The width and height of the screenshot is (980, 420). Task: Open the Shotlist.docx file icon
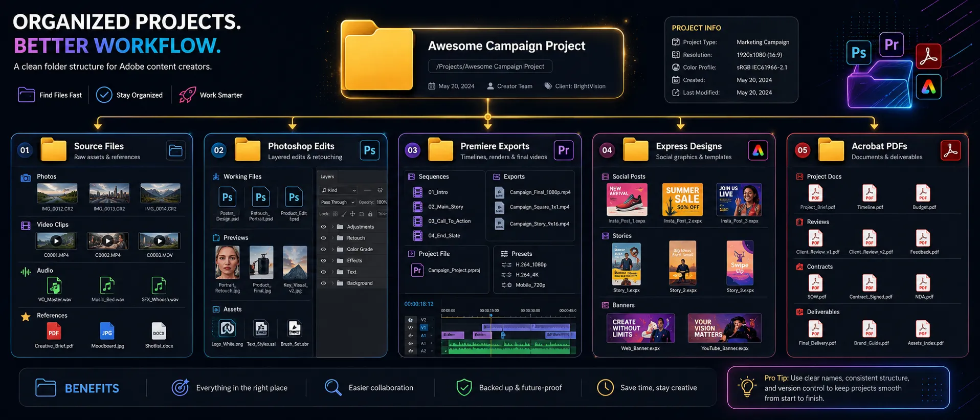point(159,331)
